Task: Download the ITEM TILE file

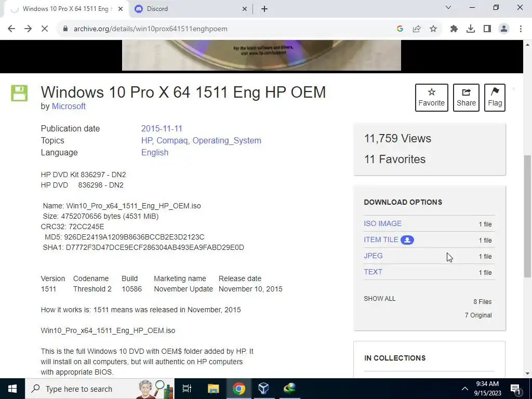Action: (x=381, y=240)
